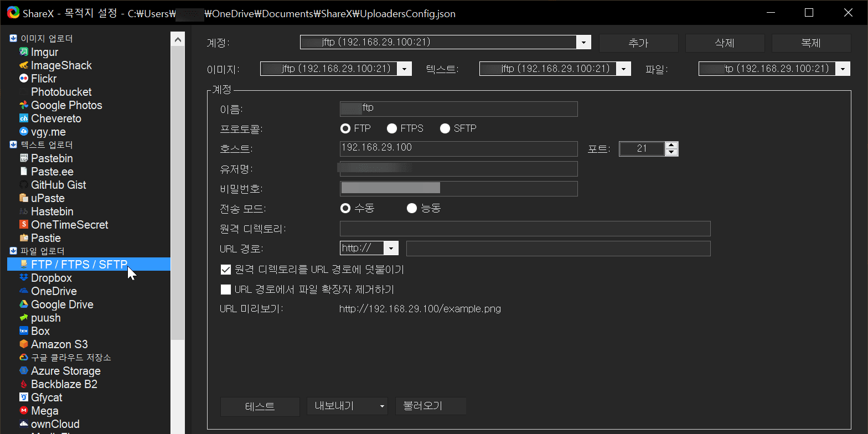The height and width of the screenshot is (434, 868).
Task: Open the 이미지 account dropdown
Action: coord(405,69)
